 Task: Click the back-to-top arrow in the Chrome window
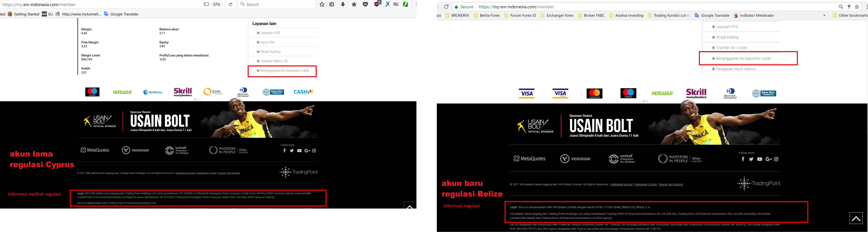(856, 218)
